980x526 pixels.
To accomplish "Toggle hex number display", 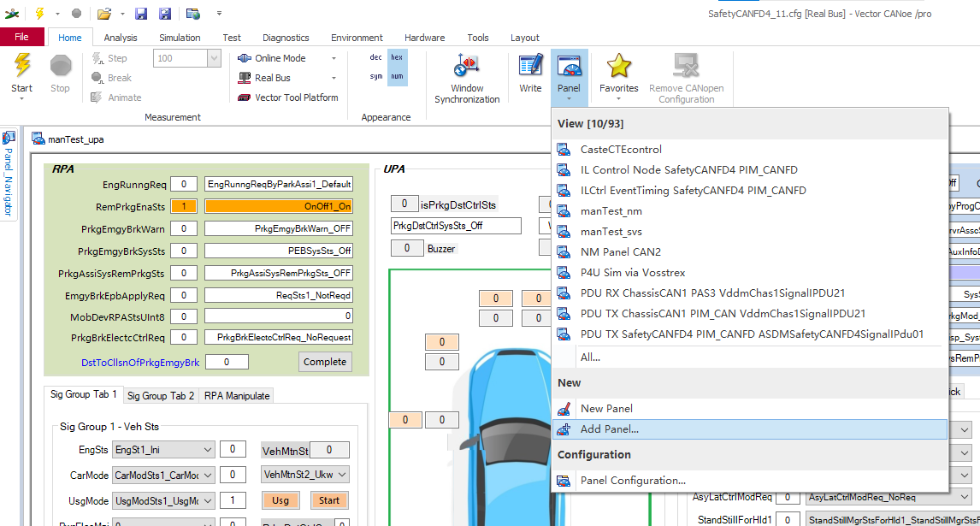I will [397, 57].
